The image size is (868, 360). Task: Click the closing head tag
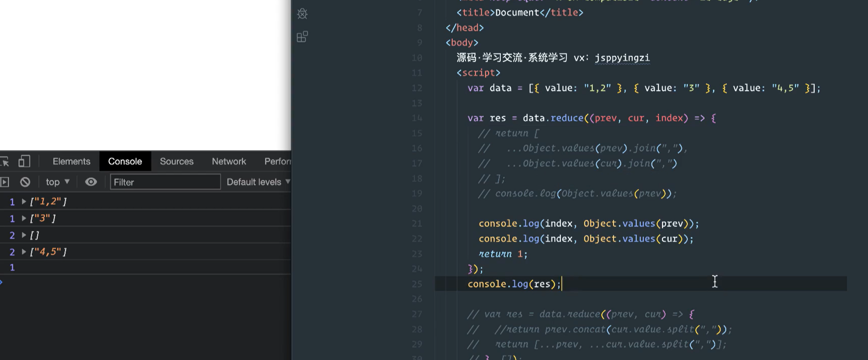(465, 28)
